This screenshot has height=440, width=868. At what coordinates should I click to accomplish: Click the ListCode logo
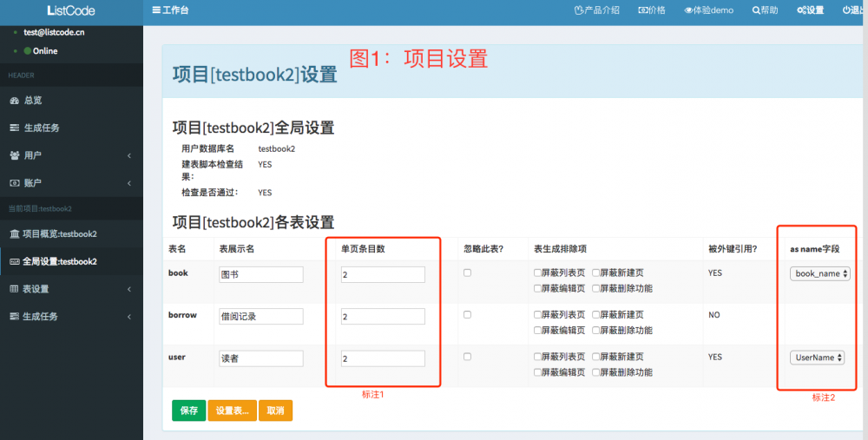tap(71, 10)
